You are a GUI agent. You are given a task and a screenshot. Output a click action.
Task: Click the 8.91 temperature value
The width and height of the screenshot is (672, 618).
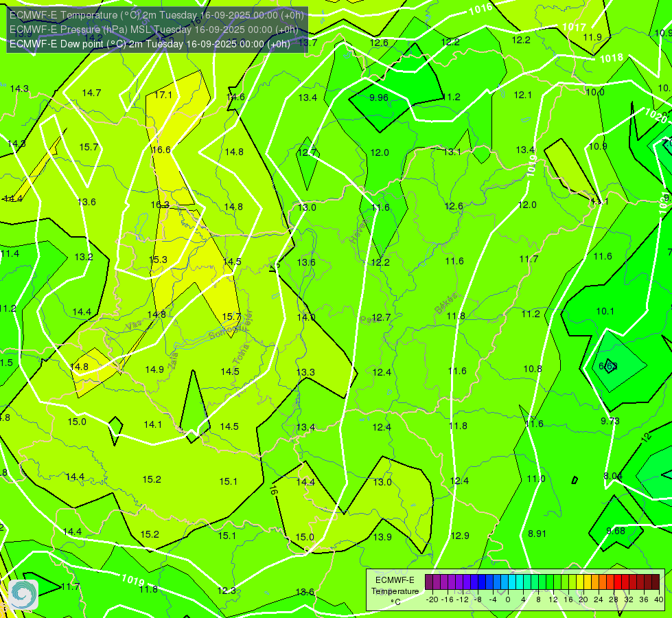click(x=537, y=534)
